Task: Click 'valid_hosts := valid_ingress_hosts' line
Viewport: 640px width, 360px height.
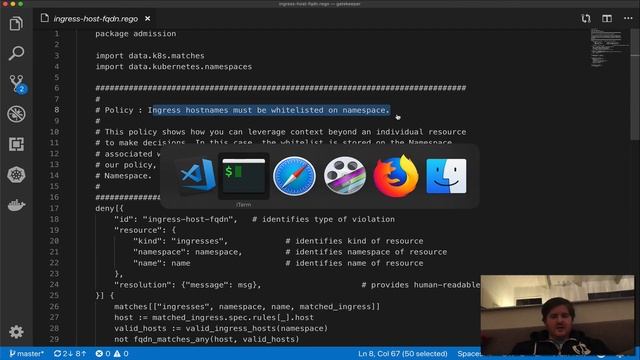Action: (221, 328)
